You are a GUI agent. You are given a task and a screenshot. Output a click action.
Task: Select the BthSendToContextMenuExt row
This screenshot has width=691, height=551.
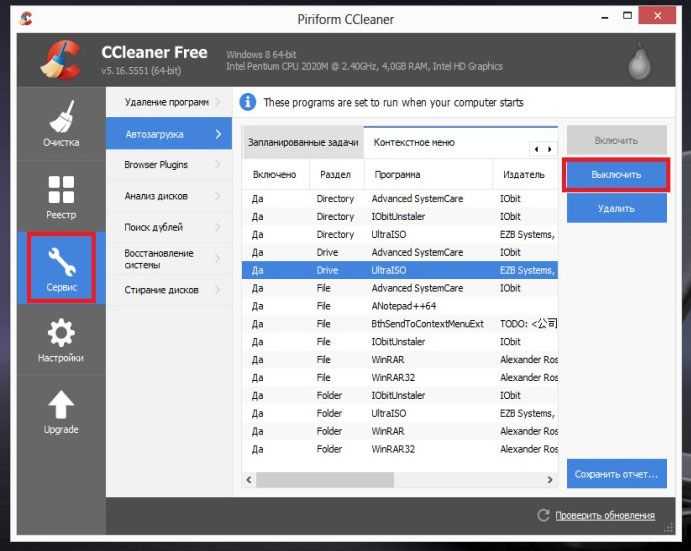point(400,324)
